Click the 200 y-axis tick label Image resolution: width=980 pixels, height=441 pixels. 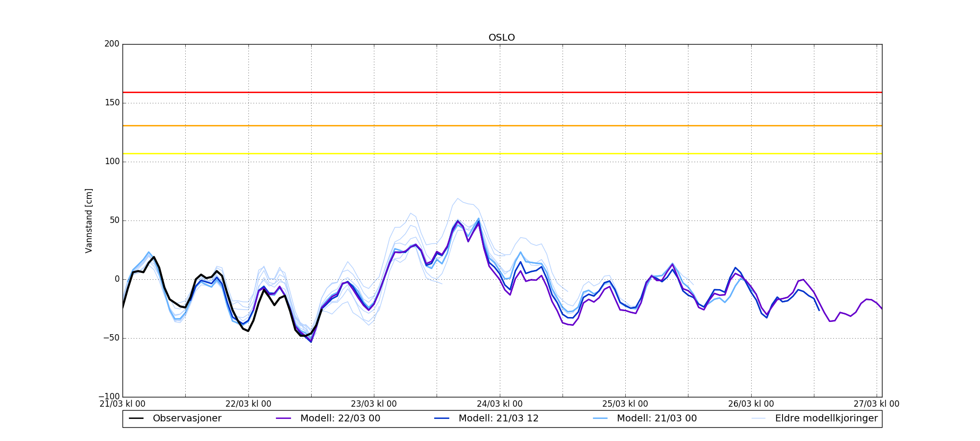tap(112, 44)
